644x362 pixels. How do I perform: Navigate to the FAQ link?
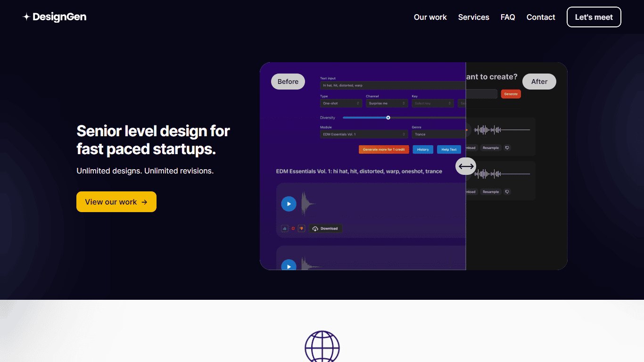click(508, 17)
